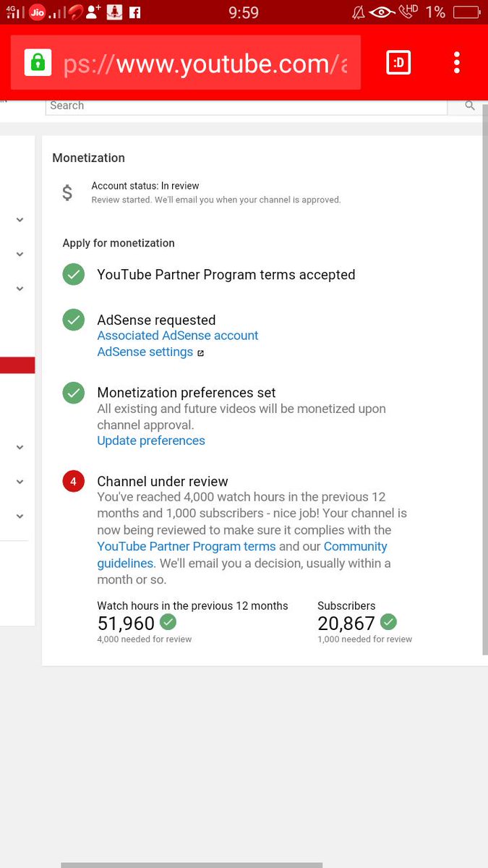Viewport: 488px width, 868px height.
Task: Tap the 9:59 clock in status bar
Action: pos(244,12)
